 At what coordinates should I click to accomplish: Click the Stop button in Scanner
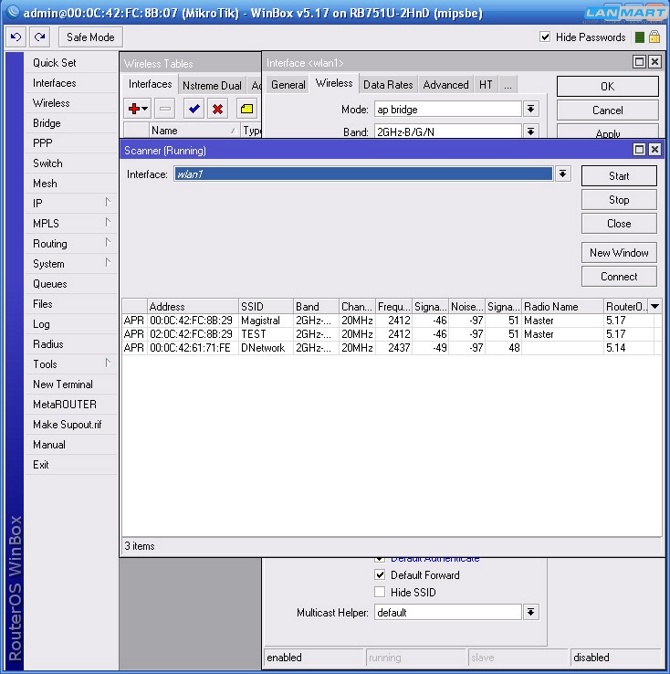[x=619, y=200]
